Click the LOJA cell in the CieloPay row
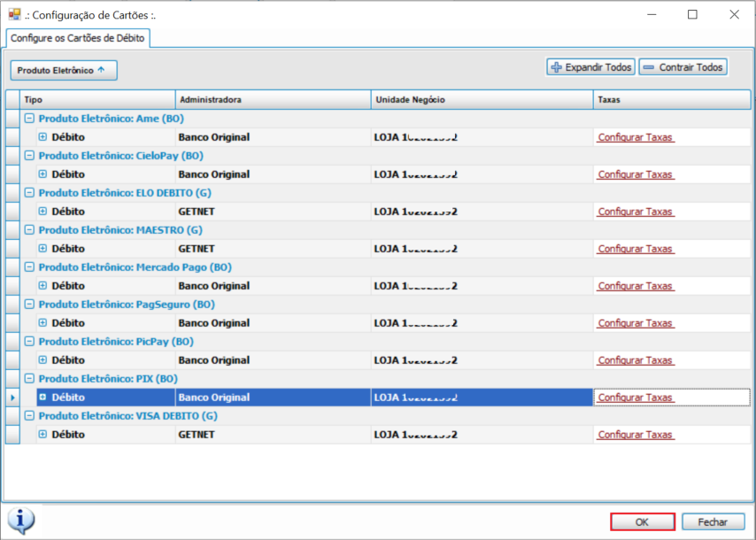The width and height of the screenshot is (756, 540). (x=482, y=174)
